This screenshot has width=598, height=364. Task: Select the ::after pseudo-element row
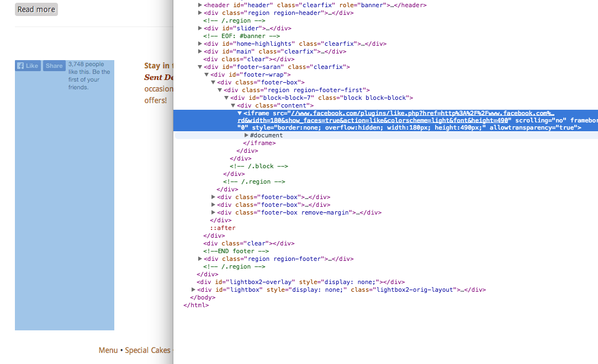point(223,228)
